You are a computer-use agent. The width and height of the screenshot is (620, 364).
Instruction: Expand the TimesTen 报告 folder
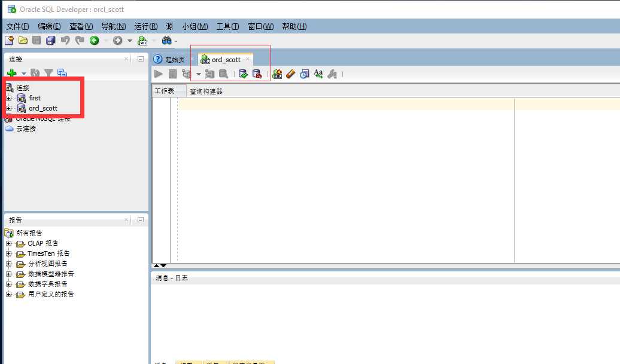coord(9,254)
